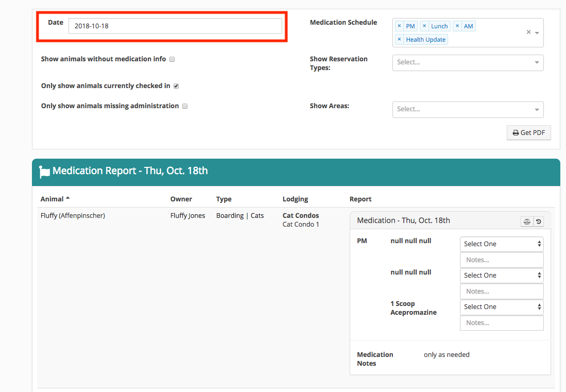Remove the Lunch tag from Medication Schedule
This screenshot has height=392, width=566.
click(424, 26)
